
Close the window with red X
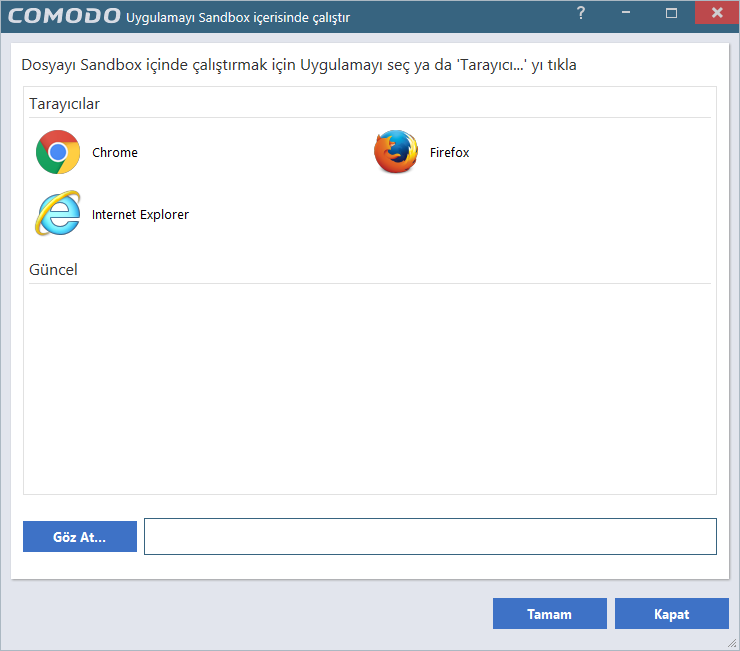[x=717, y=12]
